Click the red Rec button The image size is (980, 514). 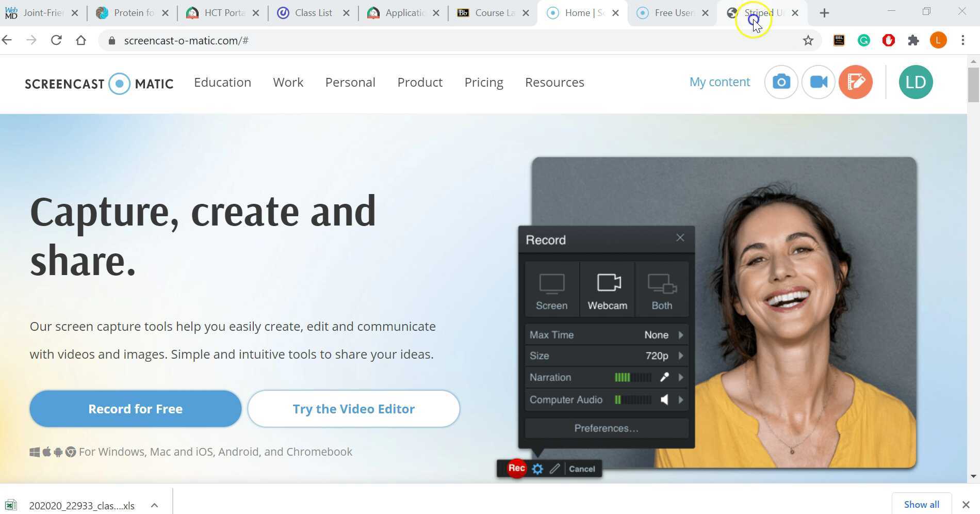click(x=516, y=468)
